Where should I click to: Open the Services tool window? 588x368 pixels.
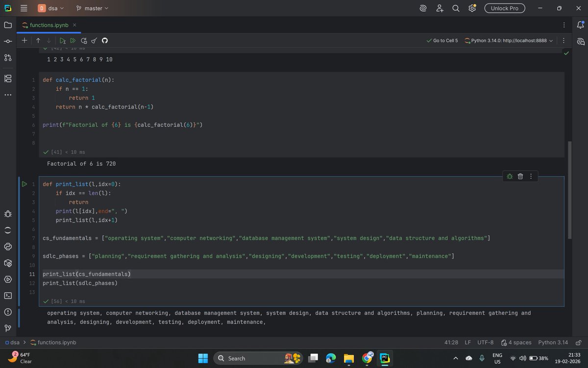click(7, 279)
